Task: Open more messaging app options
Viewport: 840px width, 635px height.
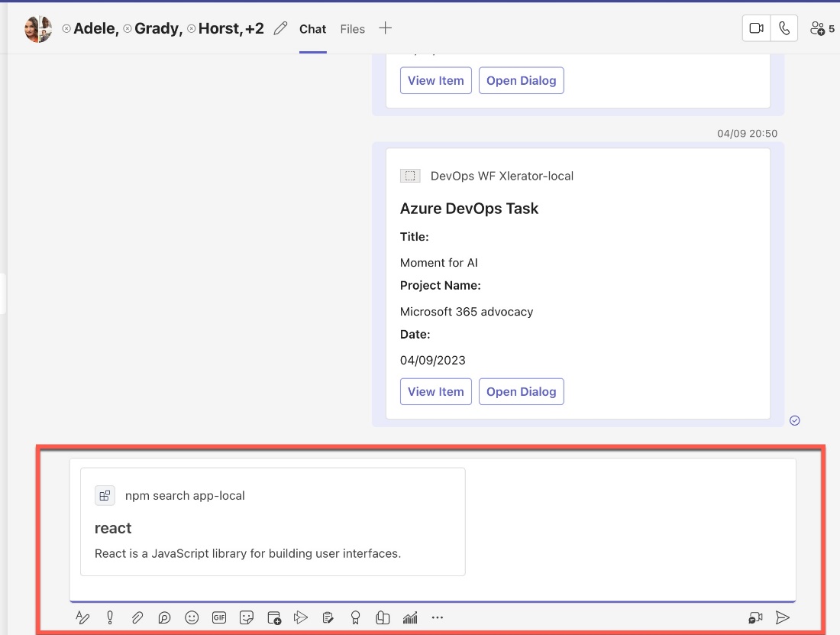Action: coord(438,617)
